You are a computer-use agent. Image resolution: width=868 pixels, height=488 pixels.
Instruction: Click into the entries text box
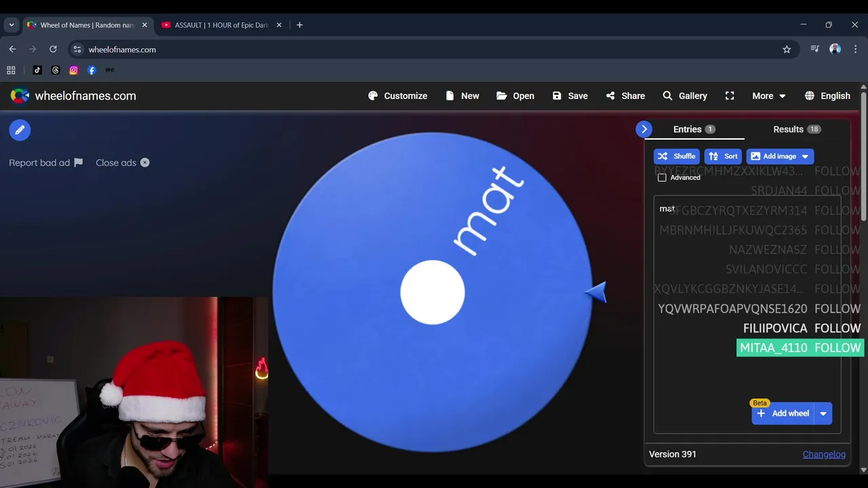[x=747, y=314]
